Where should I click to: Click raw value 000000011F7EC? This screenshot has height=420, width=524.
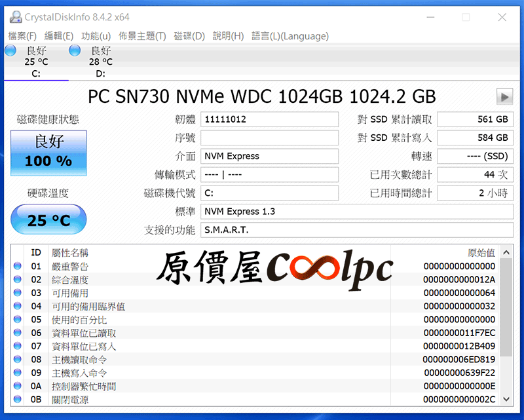pos(459,333)
